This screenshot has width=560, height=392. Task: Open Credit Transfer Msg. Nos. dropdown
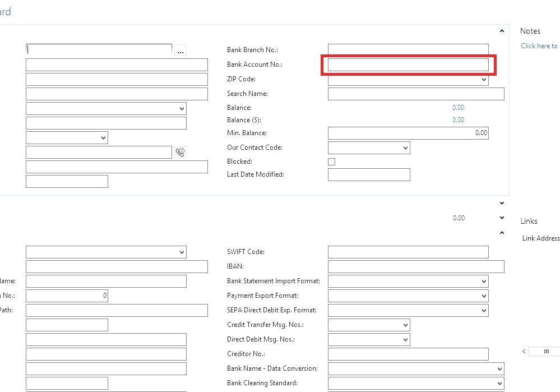[x=405, y=325]
